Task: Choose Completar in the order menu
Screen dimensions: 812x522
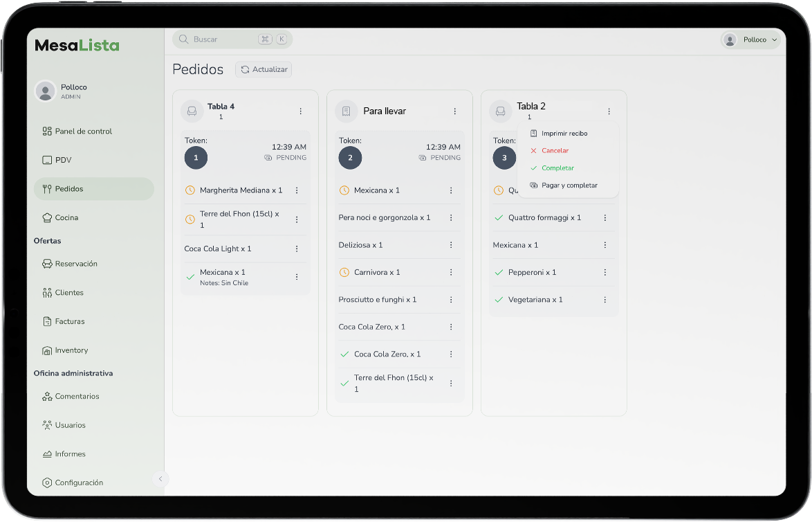Action: coord(557,168)
